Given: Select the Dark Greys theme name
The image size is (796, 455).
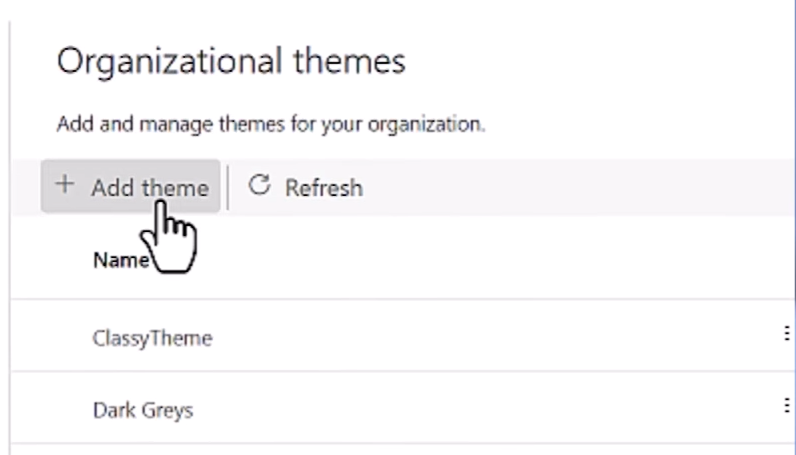Looking at the screenshot, I should [x=142, y=409].
